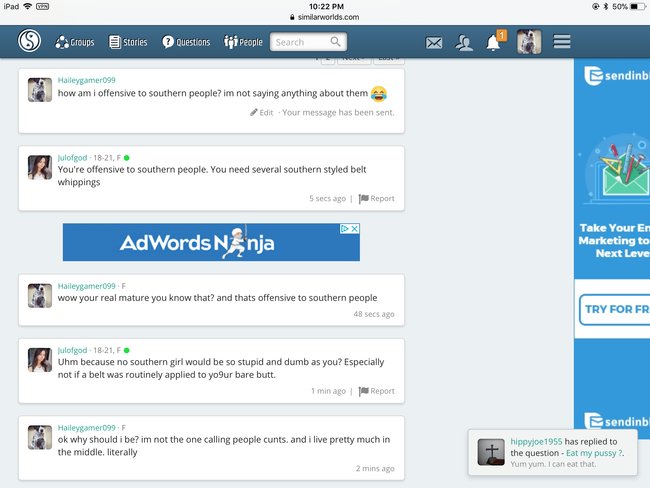The height and width of the screenshot is (488, 650).
Task: Open AdChoices icon on banner ad
Action: (345, 228)
